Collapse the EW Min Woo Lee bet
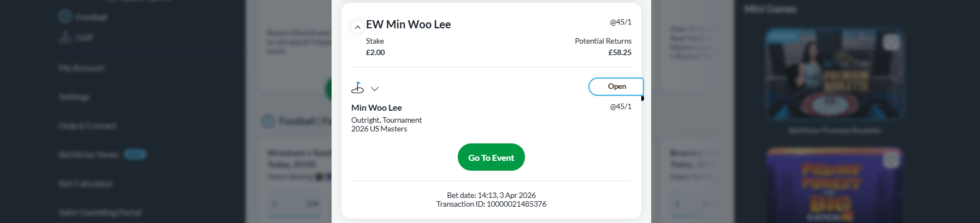This screenshot has width=980, height=223. (x=357, y=27)
